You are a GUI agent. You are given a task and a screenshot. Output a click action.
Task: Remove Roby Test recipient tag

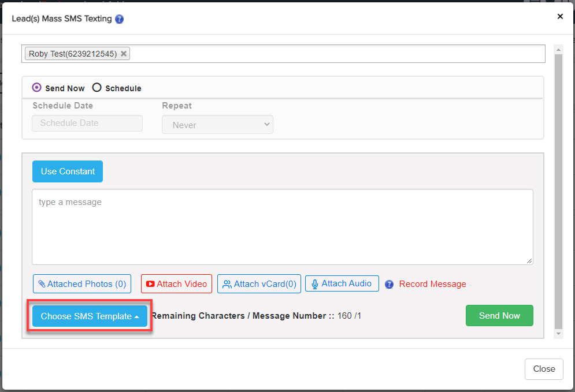(124, 54)
